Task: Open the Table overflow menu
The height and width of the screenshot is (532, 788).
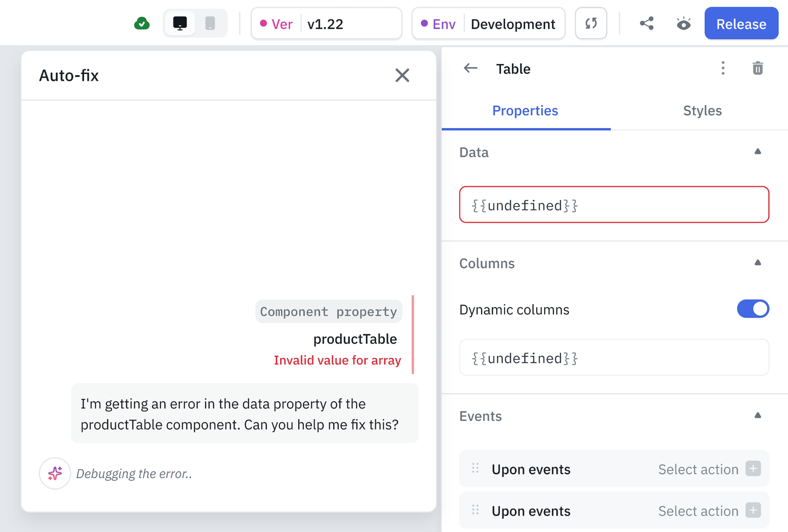Action: click(x=723, y=68)
